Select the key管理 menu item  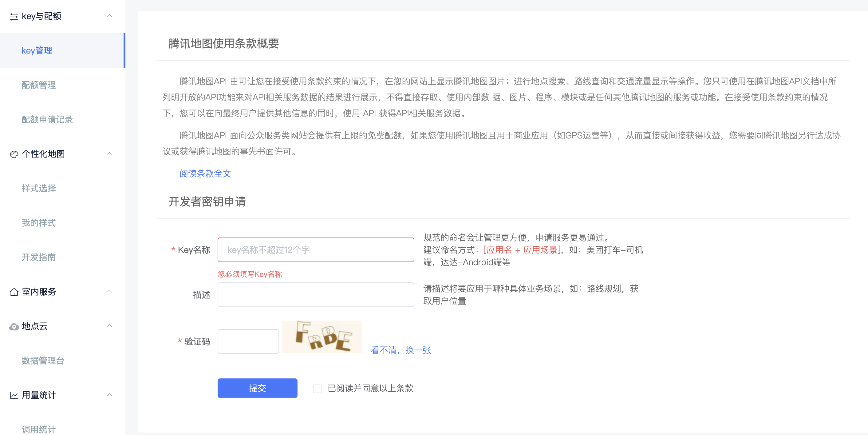37,50
